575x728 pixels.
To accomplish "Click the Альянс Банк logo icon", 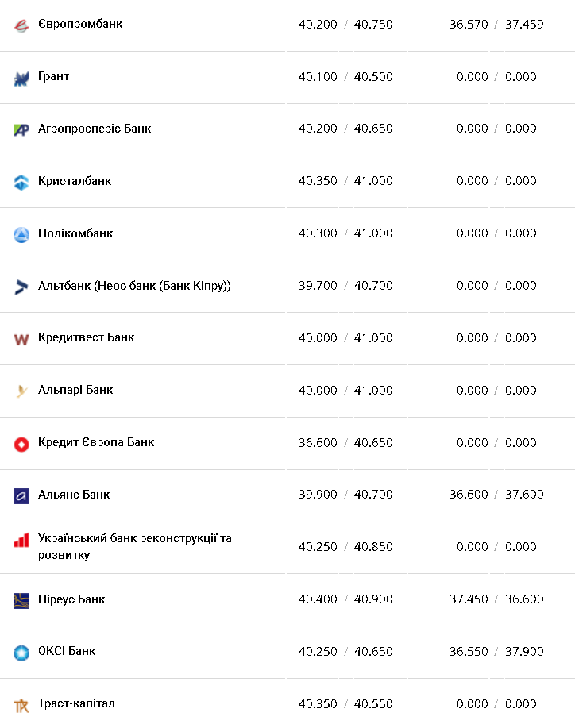I will pos(21,495).
